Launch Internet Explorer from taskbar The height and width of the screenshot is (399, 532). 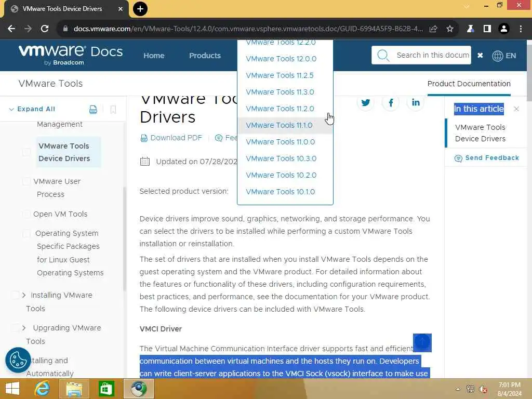coord(43,389)
